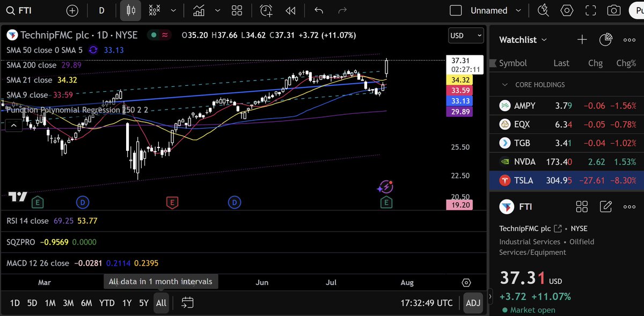Open the candlestick chart style icon
644x316 pixels.
click(130, 10)
